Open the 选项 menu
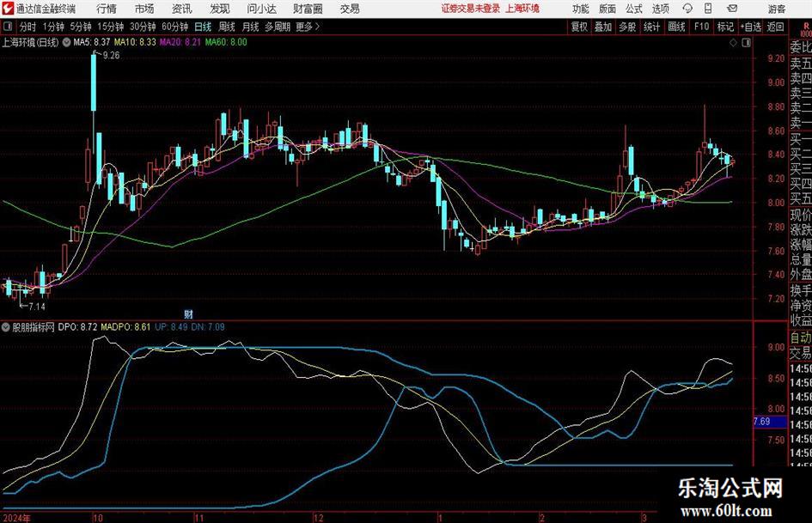Viewport: 812px width, 523px height. point(661,9)
